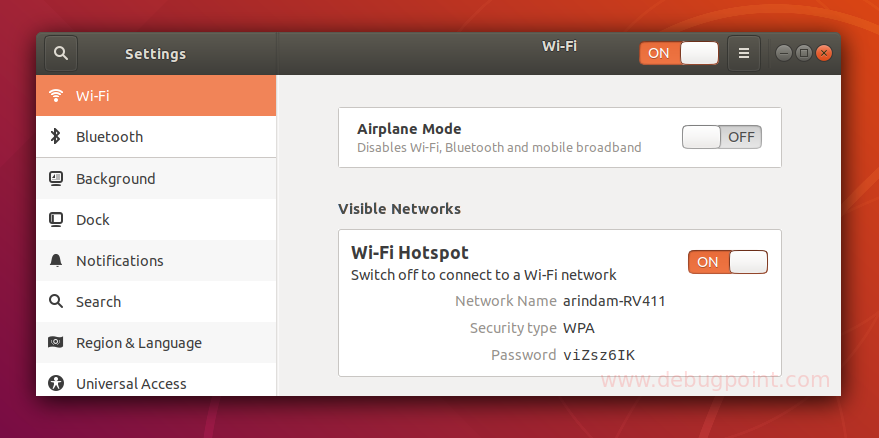Screen dimensions: 879x438
Task: Switch off the Wi-Fi Hotspot toggle
Action: coord(727,262)
